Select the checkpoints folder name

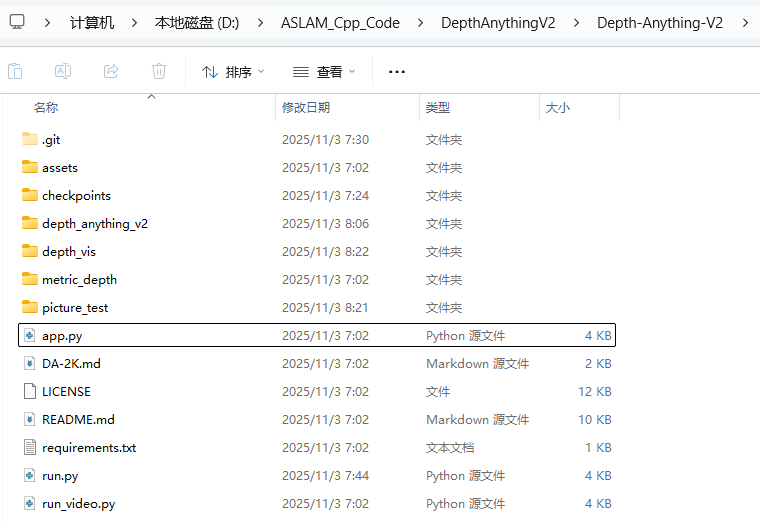[x=76, y=195]
